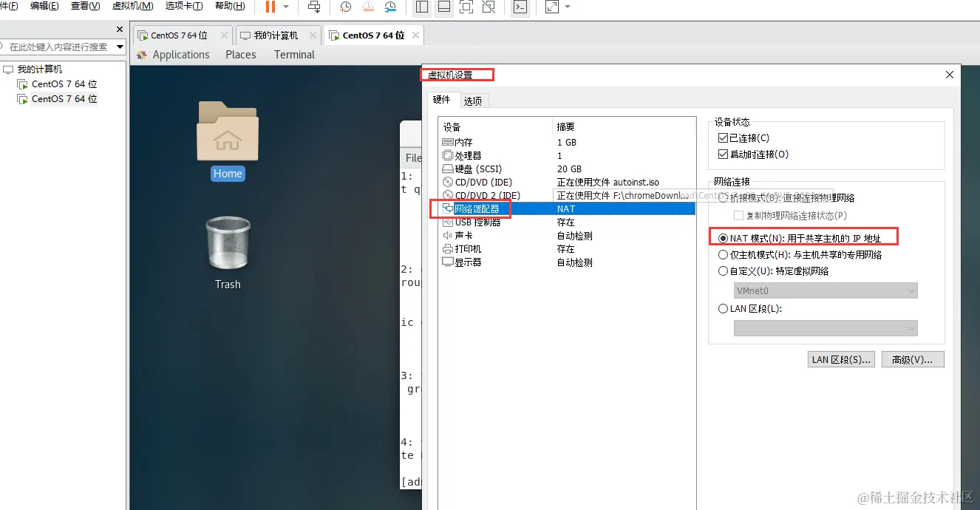This screenshot has height=510, width=980.
Task: Open the dropdown below LAN 区段(L)
Action: point(826,328)
